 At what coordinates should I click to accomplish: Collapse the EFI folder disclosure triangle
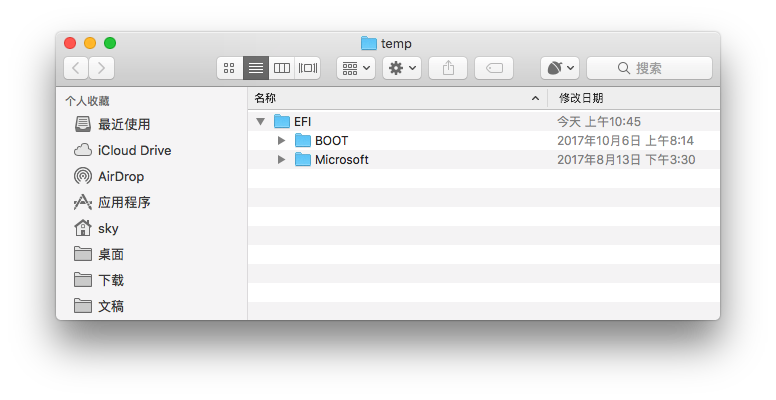point(261,121)
